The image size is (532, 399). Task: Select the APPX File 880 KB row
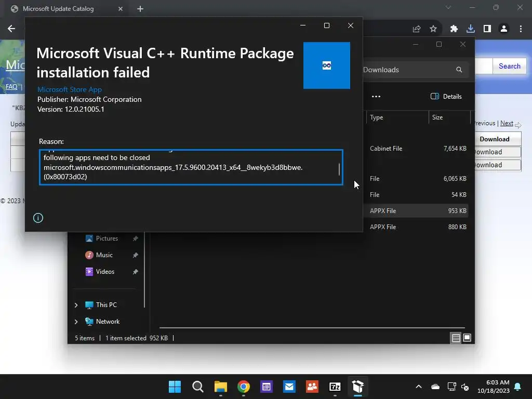tap(417, 227)
